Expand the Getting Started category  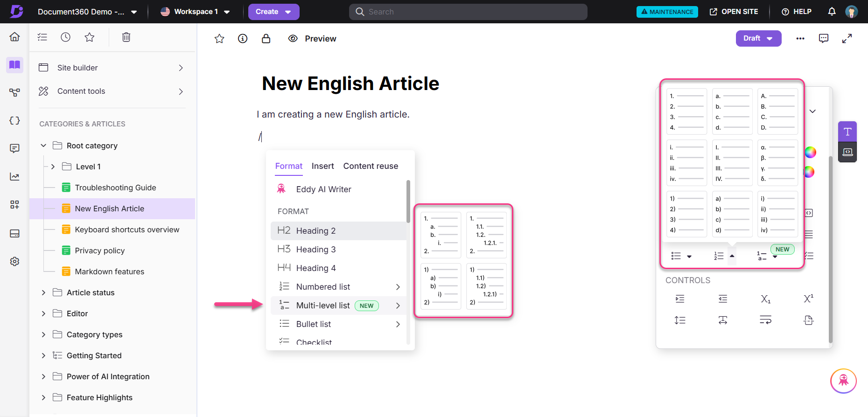click(43, 355)
